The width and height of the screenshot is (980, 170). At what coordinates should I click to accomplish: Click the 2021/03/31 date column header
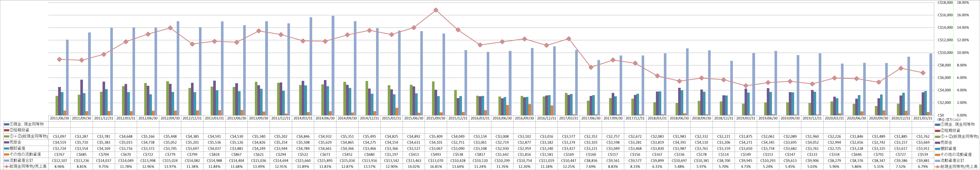click(923, 118)
